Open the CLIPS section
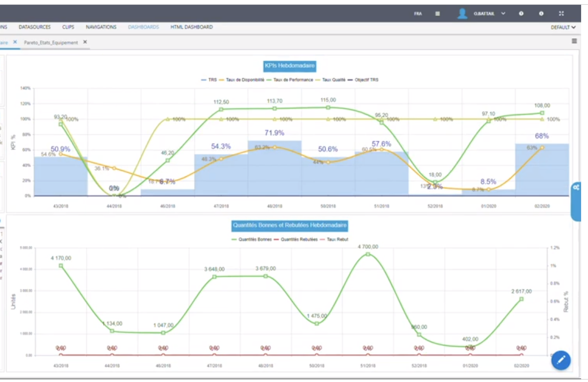Image resolution: width=588 pixels, height=382 pixels. pos(68,27)
